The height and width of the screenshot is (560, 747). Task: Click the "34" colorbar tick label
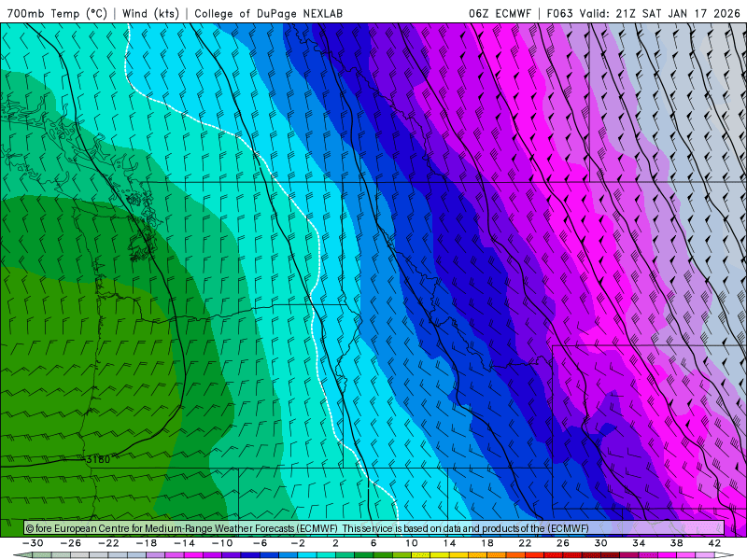point(639,543)
